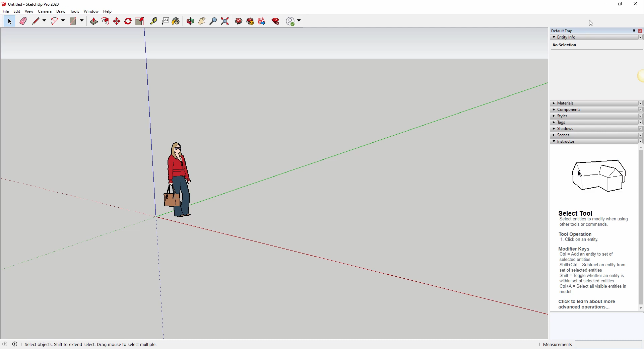The image size is (644, 349).
Task: Select the Tape Measure tool
Action: click(153, 21)
